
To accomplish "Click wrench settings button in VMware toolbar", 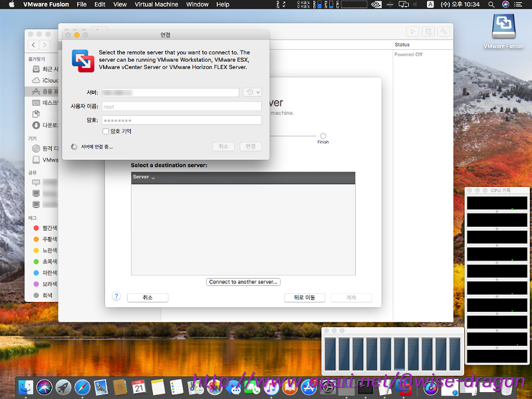I will pyautogui.click(x=444, y=31).
